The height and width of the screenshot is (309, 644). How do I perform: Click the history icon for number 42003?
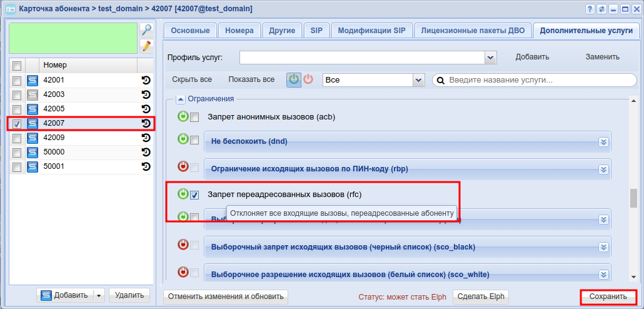146,94
